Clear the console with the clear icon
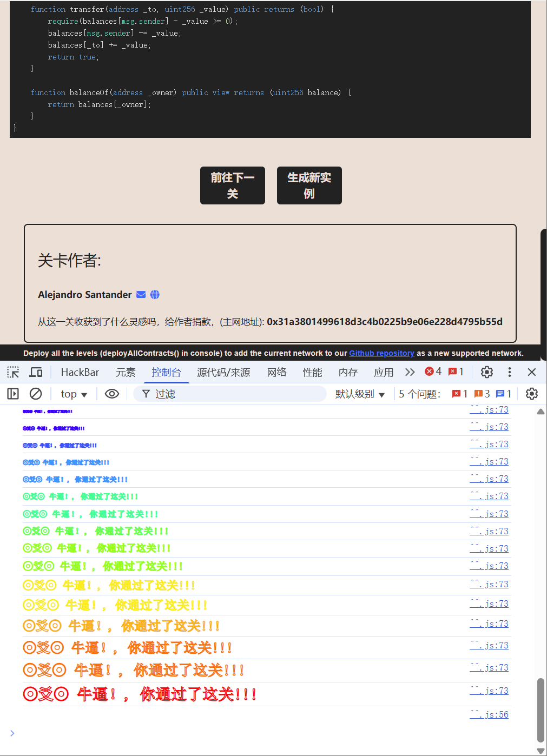 36,394
